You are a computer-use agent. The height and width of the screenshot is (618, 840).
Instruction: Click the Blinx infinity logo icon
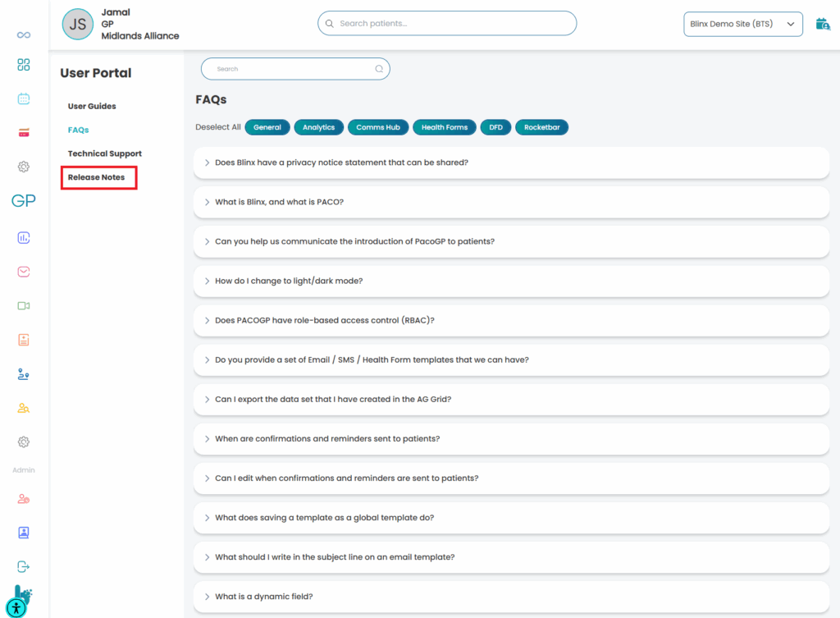tap(24, 34)
